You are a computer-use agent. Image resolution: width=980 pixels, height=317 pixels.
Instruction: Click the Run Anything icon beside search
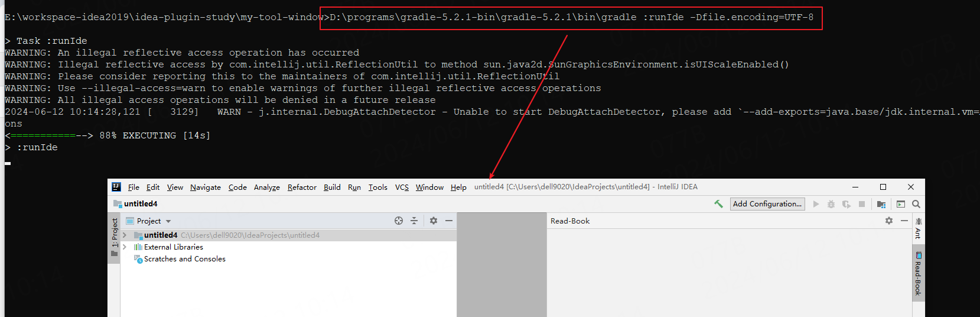pyautogui.click(x=901, y=204)
